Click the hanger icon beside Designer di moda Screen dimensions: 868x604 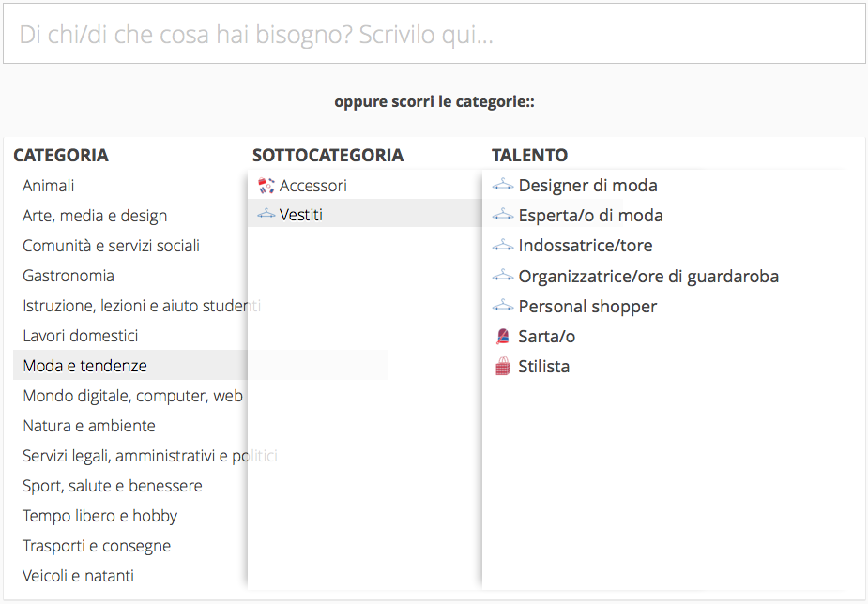(x=503, y=185)
